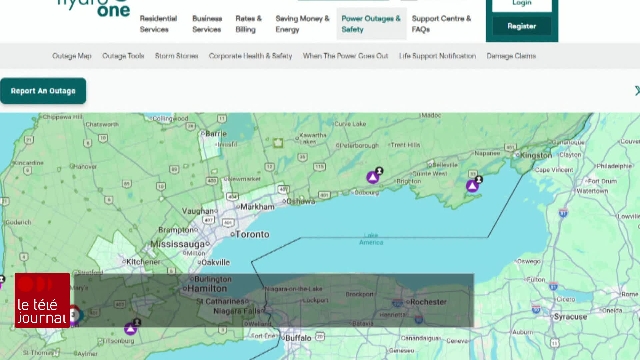Click the green park marker east of Barrie
640x360 pixels.
(278, 143)
